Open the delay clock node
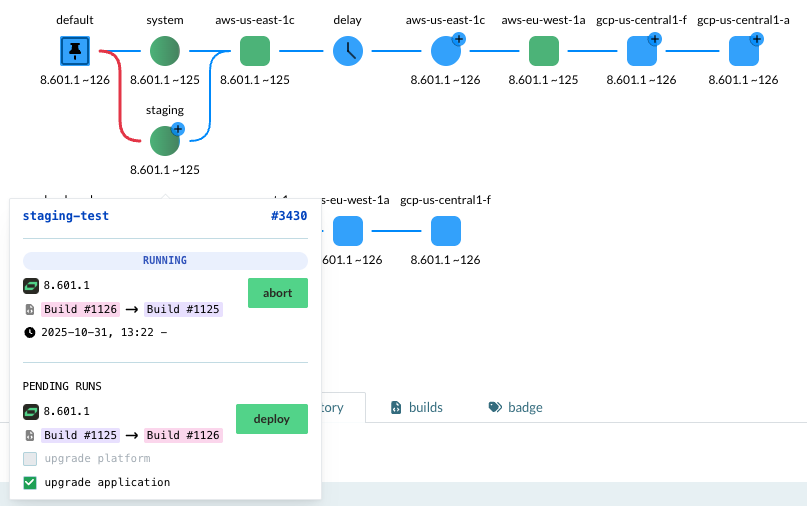 tap(348, 51)
